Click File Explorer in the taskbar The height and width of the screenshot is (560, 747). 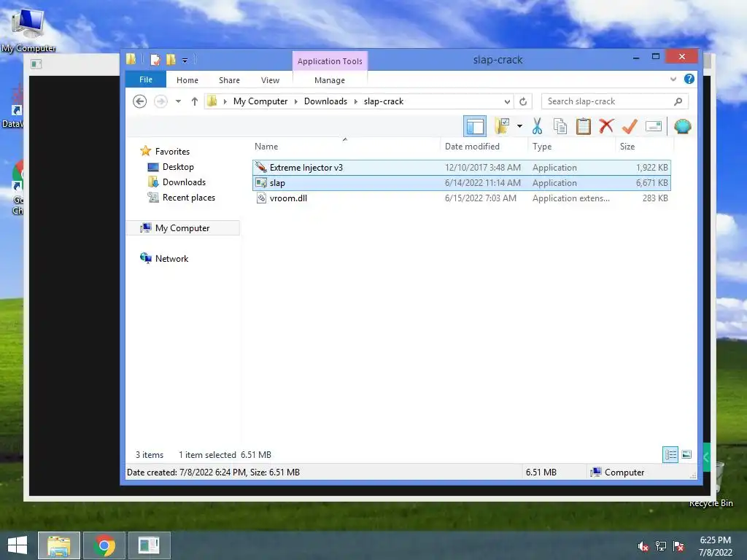click(58, 545)
